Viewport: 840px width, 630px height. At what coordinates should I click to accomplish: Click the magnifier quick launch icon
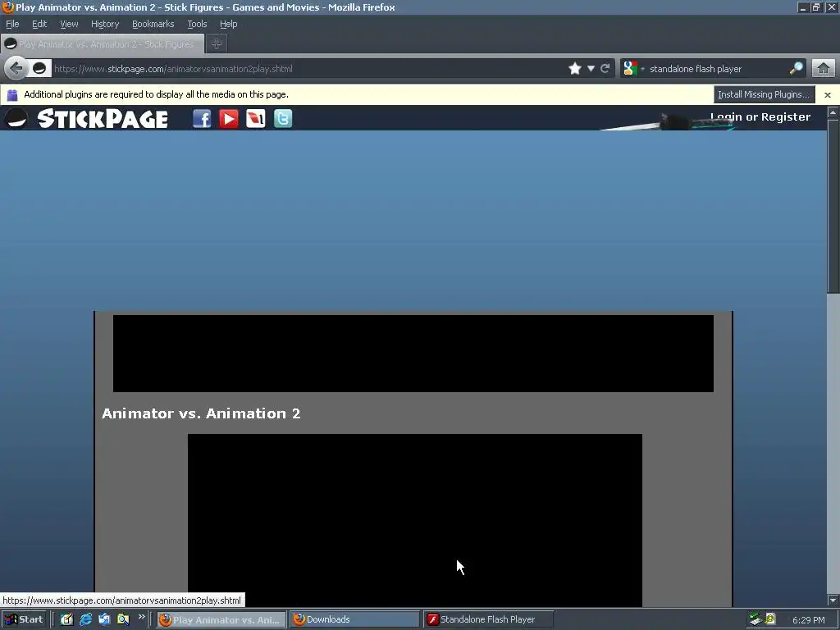pyautogui.click(x=123, y=619)
